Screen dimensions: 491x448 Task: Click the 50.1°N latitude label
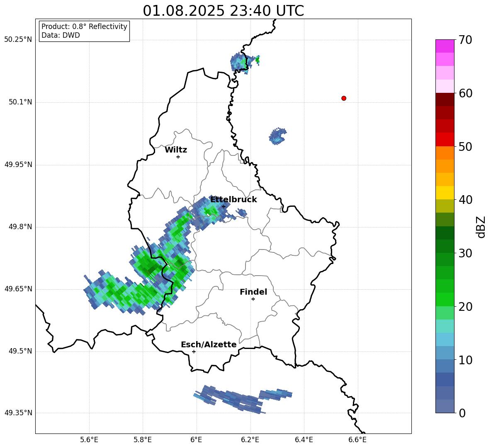[20, 102]
